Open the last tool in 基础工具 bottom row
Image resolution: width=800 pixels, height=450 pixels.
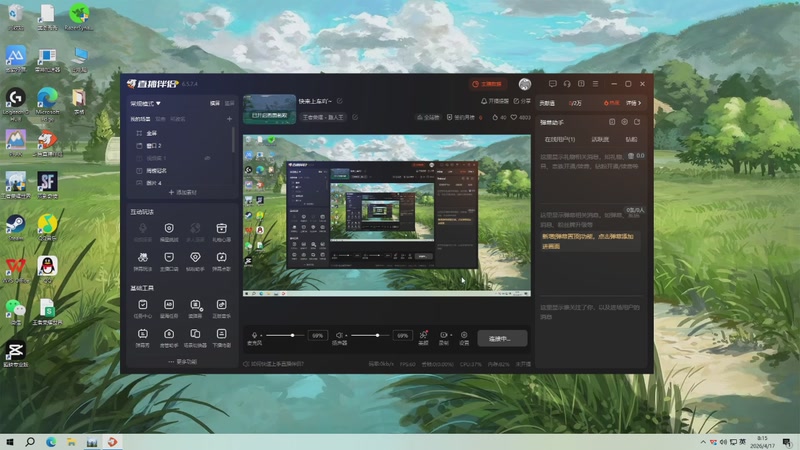click(x=221, y=337)
